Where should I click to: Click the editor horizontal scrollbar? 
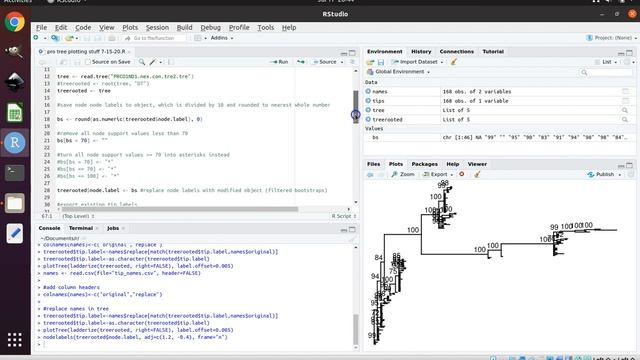pos(180,209)
